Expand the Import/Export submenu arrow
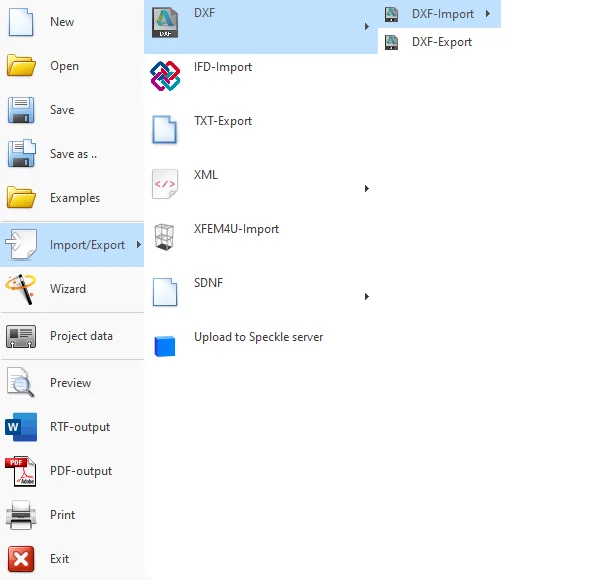The height and width of the screenshot is (580, 600). 139,244
